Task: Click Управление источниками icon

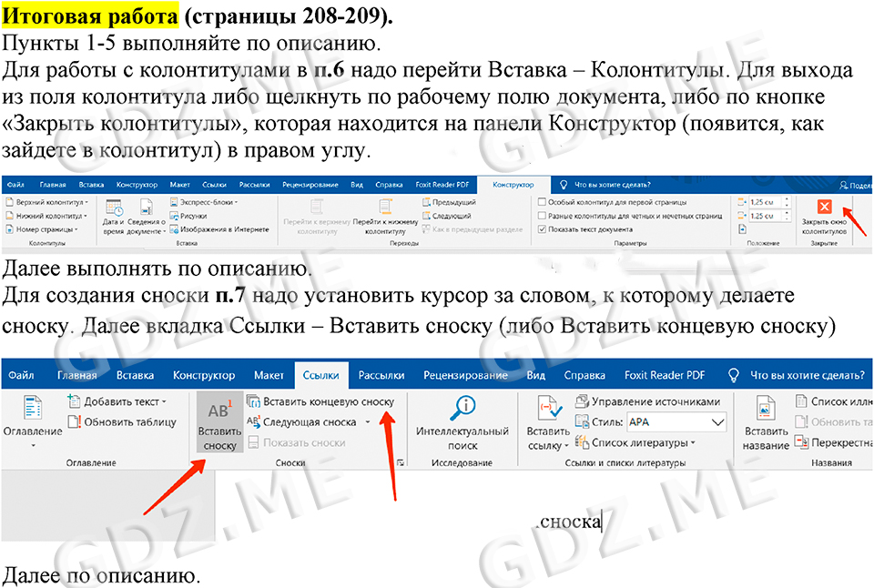Action: point(581,401)
